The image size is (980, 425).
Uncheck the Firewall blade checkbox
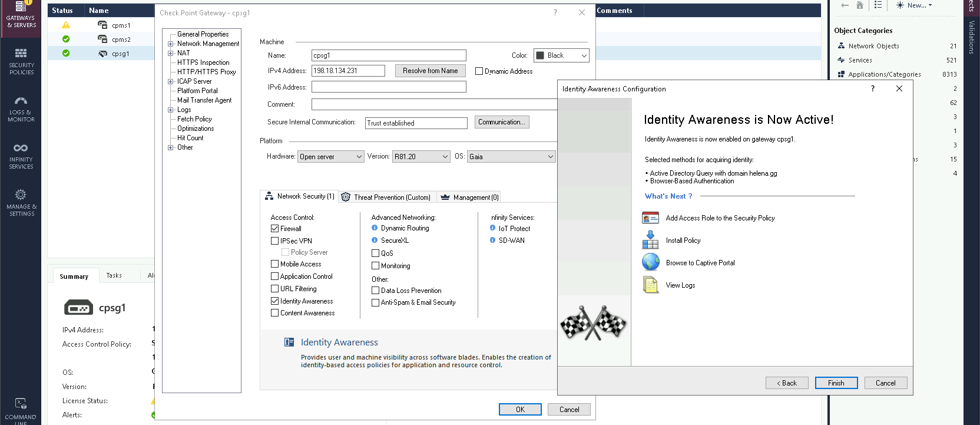coord(274,229)
